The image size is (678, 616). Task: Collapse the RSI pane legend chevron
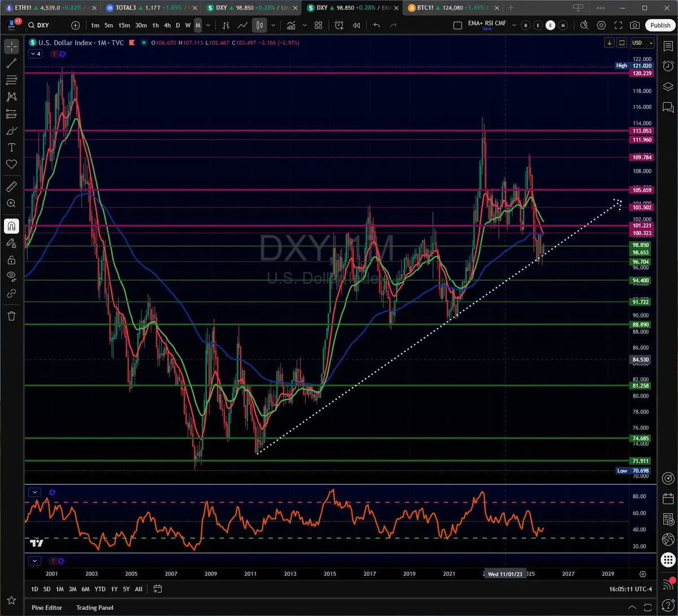click(35, 492)
